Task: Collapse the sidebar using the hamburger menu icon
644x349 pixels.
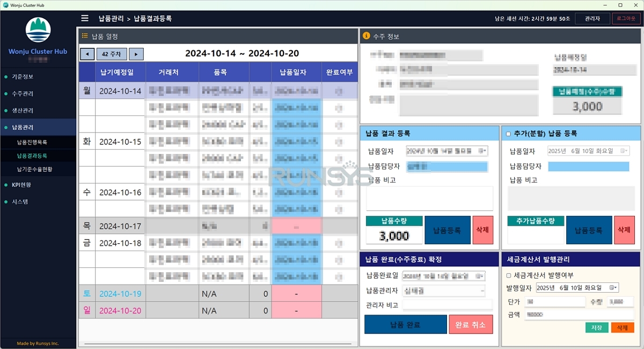Action: pos(84,18)
